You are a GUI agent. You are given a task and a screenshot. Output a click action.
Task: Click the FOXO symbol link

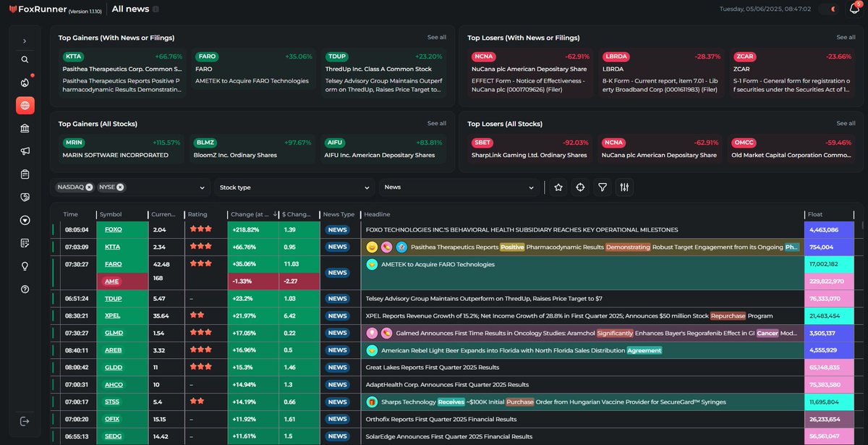coord(113,229)
